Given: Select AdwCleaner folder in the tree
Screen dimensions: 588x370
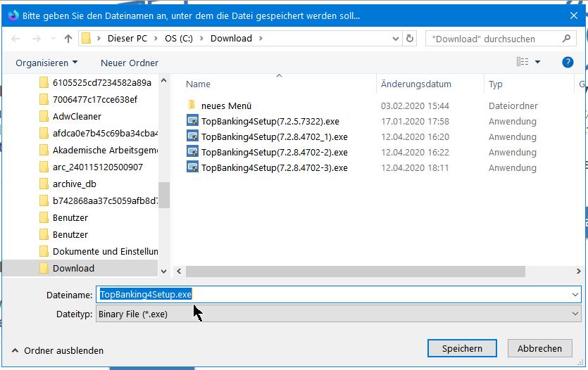Looking at the screenshot, I should (77, 116).
